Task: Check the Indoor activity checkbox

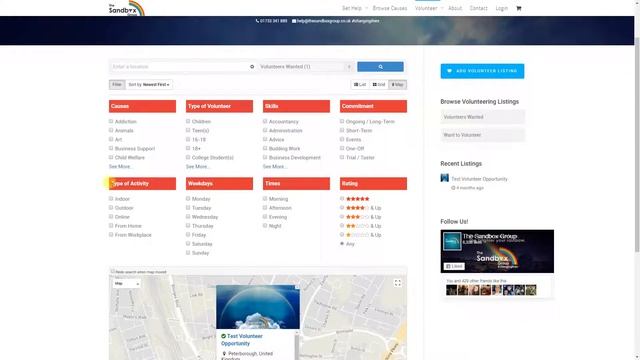Action: point(111,198)
